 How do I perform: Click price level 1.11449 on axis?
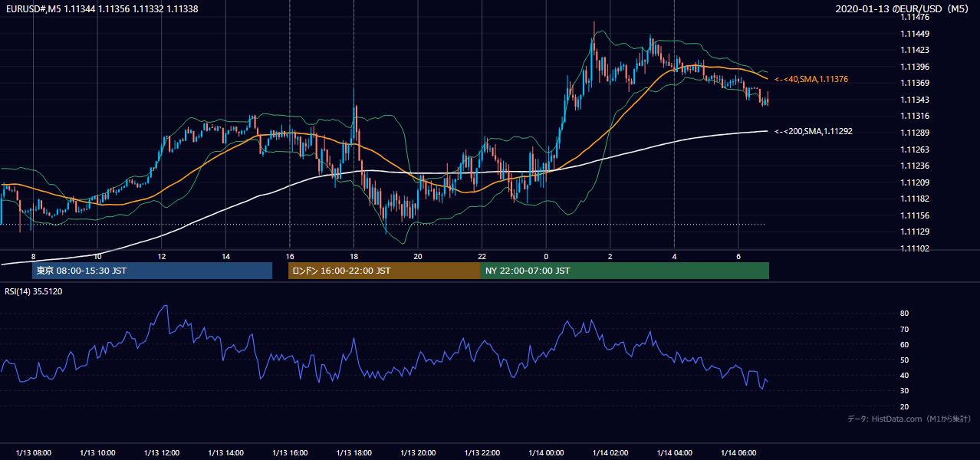914,34
